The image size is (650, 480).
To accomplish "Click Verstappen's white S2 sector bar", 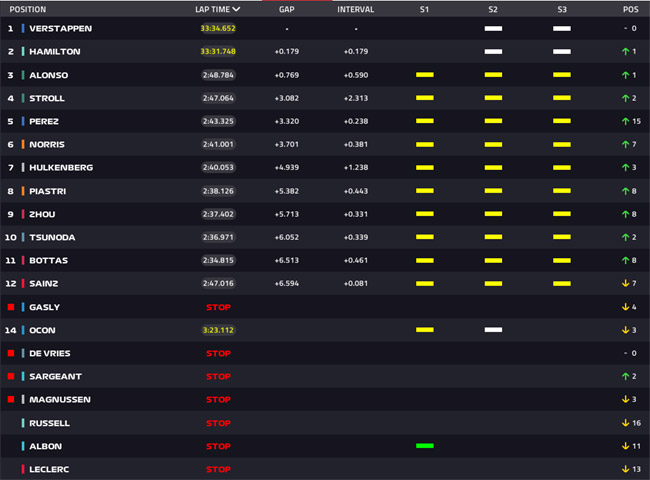I will (493, 29).
